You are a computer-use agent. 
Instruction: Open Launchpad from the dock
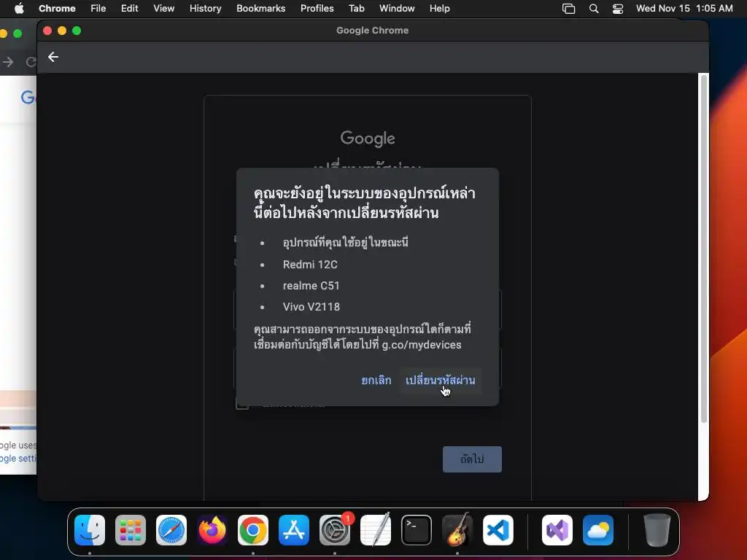coord(131,530)
